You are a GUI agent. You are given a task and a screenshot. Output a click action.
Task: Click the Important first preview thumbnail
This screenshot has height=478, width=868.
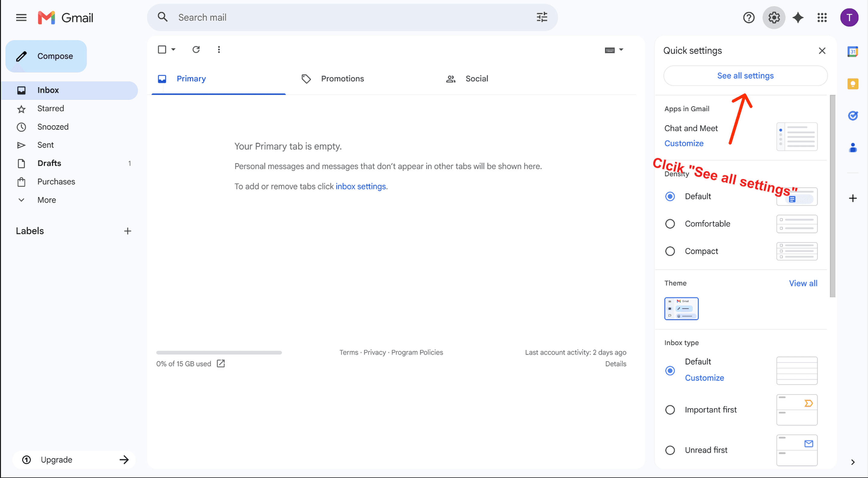pyautogui.click(x=797, y=410)
